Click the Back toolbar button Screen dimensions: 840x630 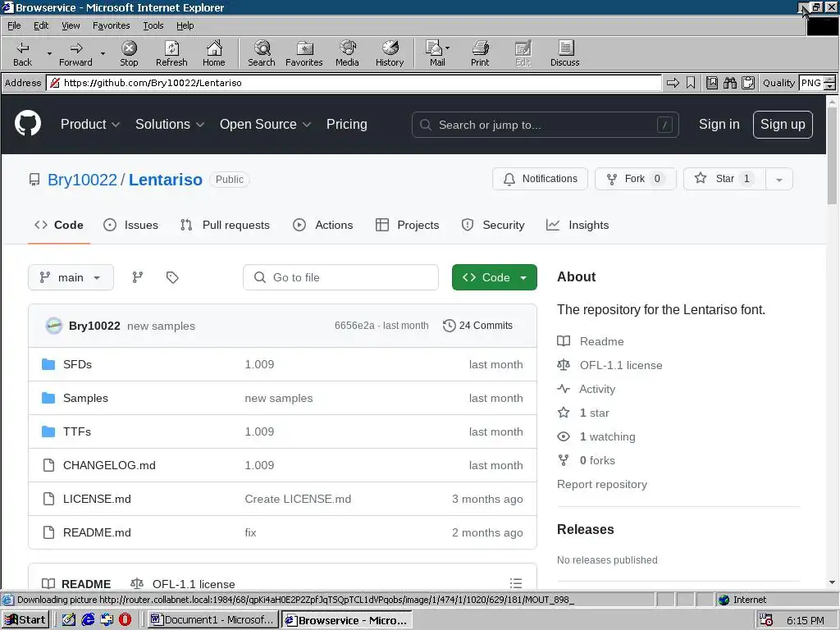22,53
